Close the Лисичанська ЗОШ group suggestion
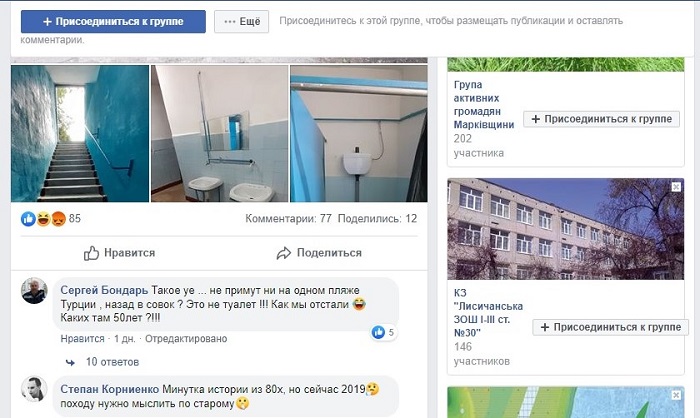 pyautogui.click(x=676, y=187)
